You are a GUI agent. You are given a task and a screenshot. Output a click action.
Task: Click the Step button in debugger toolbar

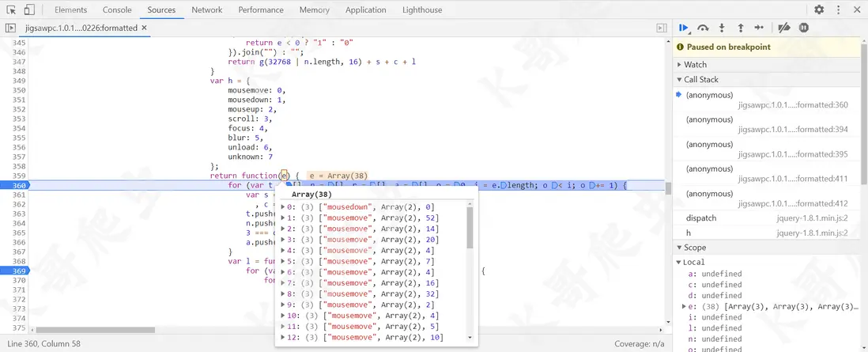(760, 28)
